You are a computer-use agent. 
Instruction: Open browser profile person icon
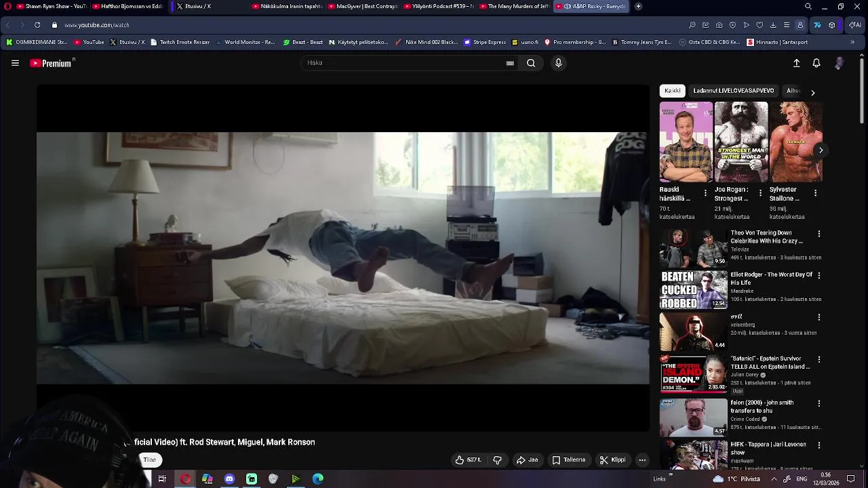tap(800, 25)
